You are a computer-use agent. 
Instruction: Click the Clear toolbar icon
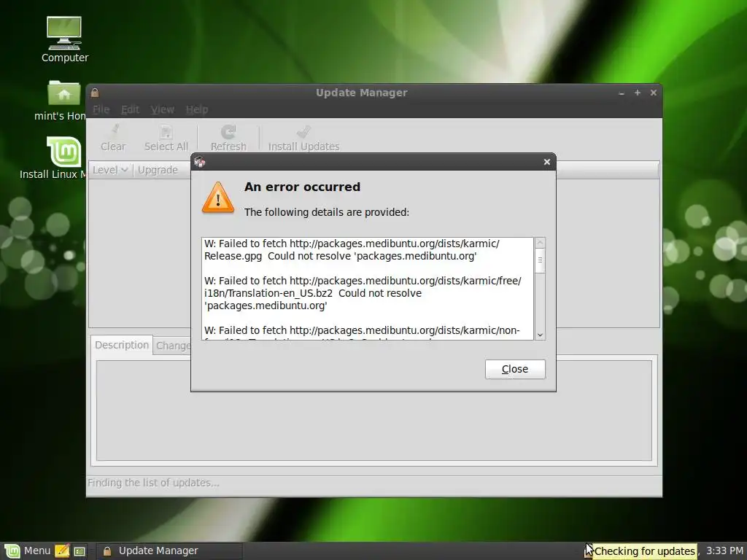pyautogui.click(x=113, y=138)
